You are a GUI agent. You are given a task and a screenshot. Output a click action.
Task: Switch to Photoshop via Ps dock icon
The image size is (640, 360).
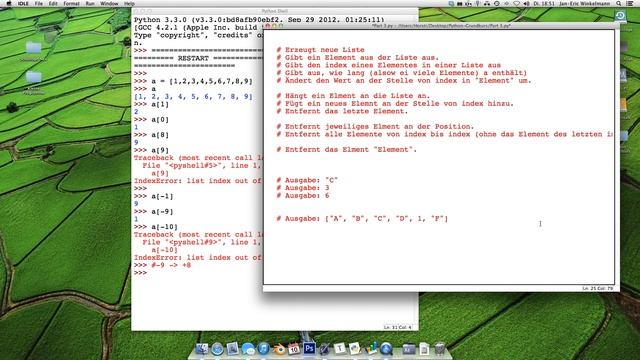click(309, 349)
